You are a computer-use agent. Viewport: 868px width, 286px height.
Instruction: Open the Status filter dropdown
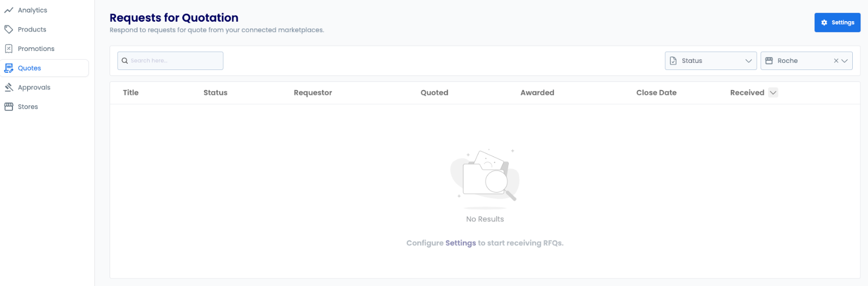click(710, 61)
